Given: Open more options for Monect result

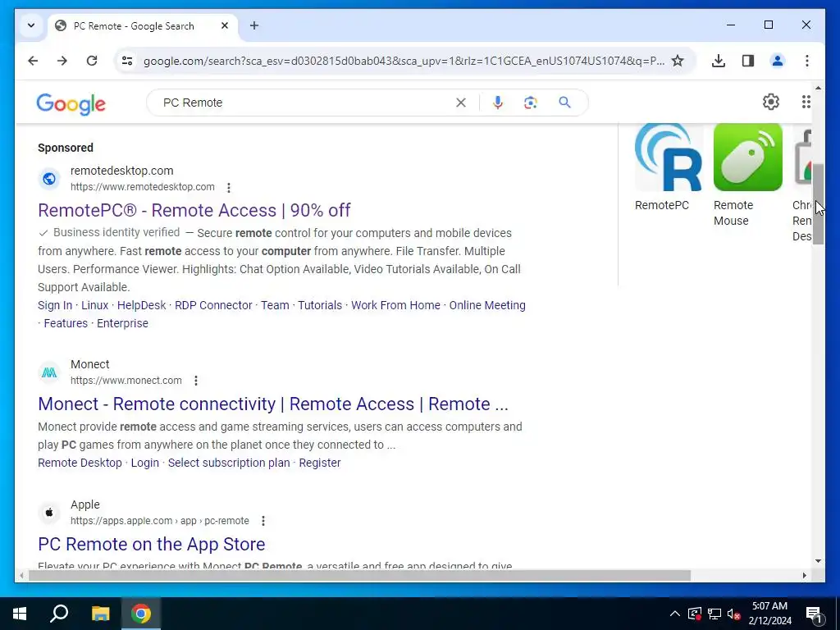Looking at the screenshot, I should [196, 381].
